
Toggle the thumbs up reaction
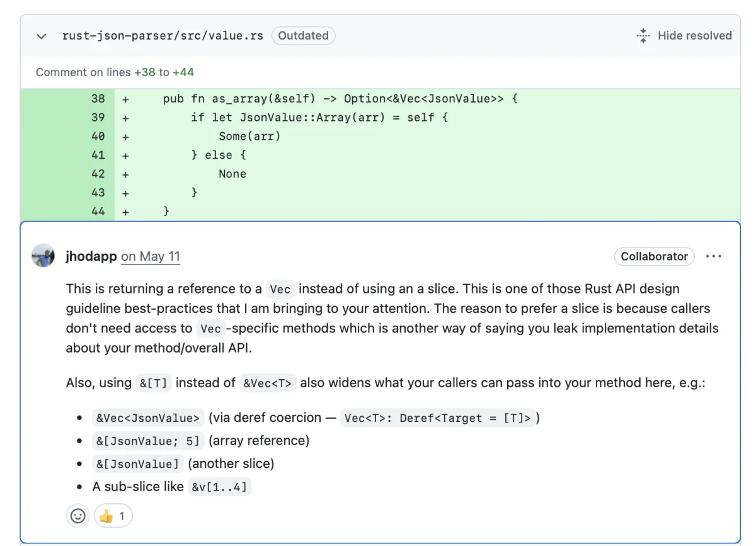click(x=113, y=516)
